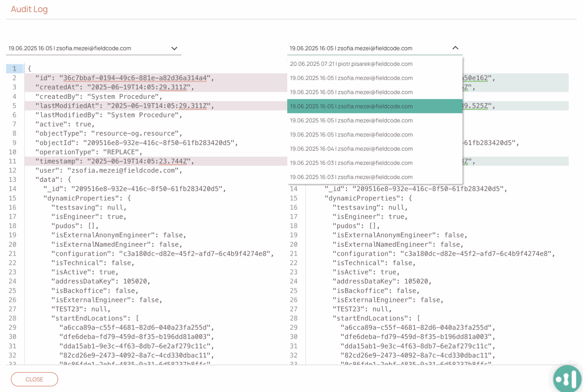Click line number 1 in the left viewer
Viewport: 583px width, 392px height.
pos(14,69)
